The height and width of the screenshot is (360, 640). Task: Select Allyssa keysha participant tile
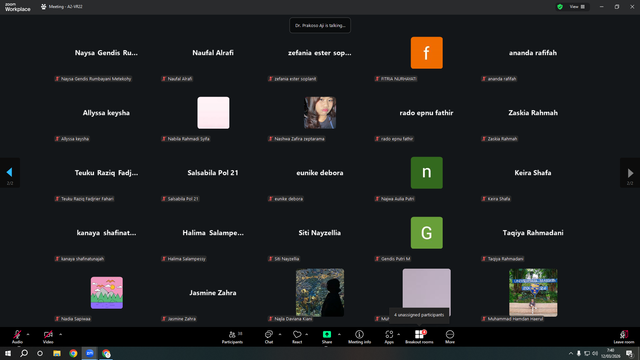point(106,113)
